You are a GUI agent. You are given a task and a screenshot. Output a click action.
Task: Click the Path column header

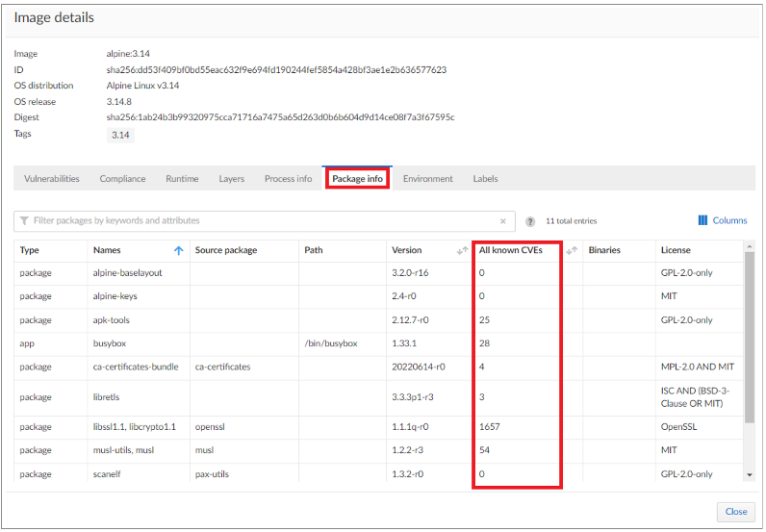(x=314, y=250)
